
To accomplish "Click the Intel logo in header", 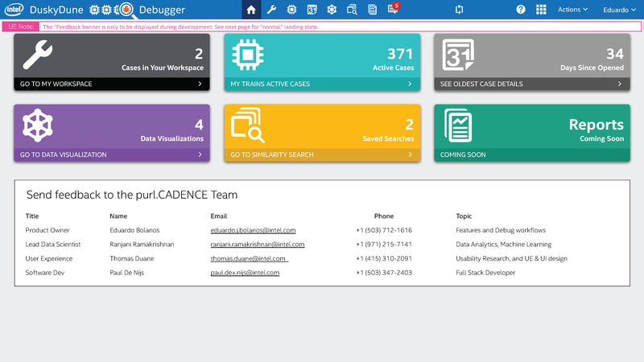I will click(14, 10).
